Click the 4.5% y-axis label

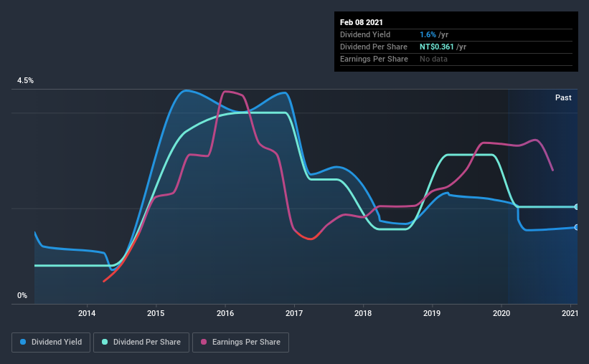(25, 81)
